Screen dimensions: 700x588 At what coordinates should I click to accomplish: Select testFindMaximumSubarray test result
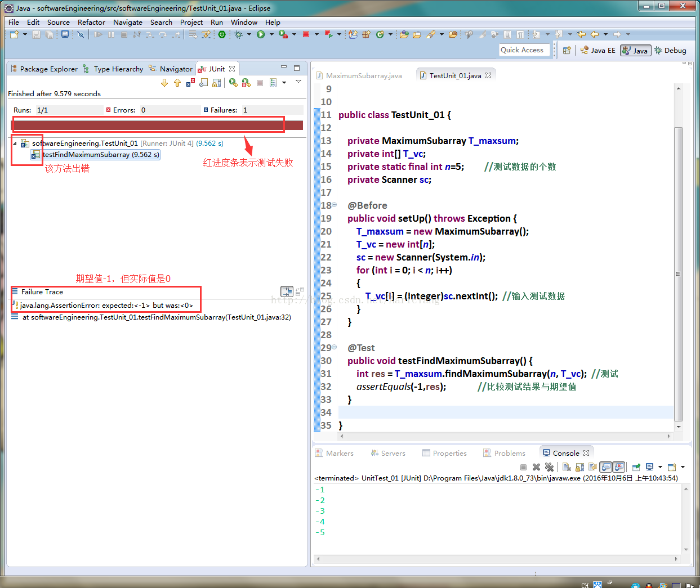click(x=96, y=155)
